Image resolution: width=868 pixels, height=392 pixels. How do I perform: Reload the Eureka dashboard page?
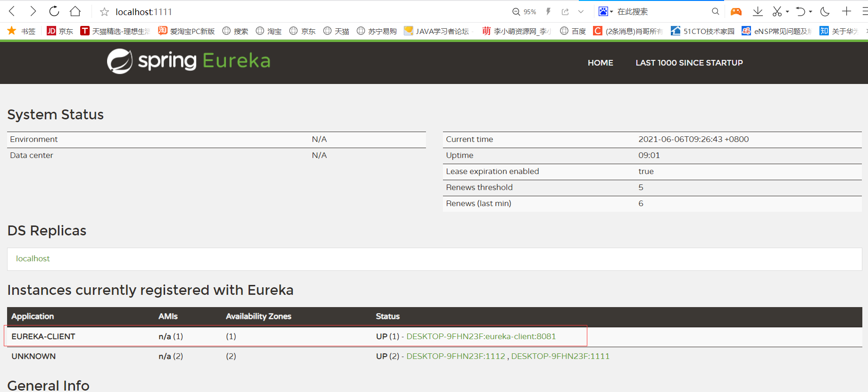point(54,11)
